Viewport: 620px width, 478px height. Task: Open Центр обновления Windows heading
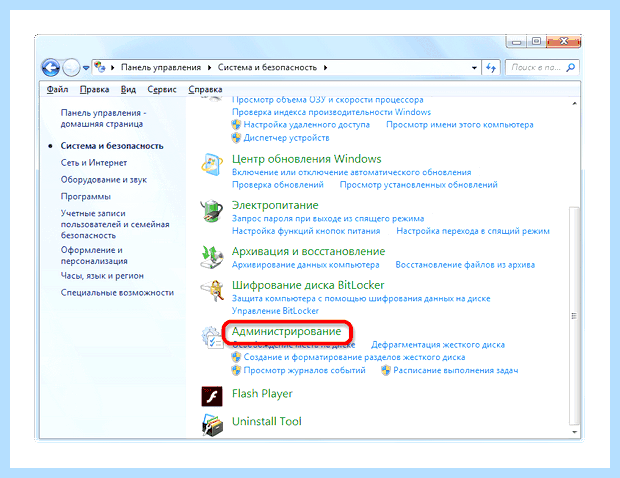coord(306,159)
